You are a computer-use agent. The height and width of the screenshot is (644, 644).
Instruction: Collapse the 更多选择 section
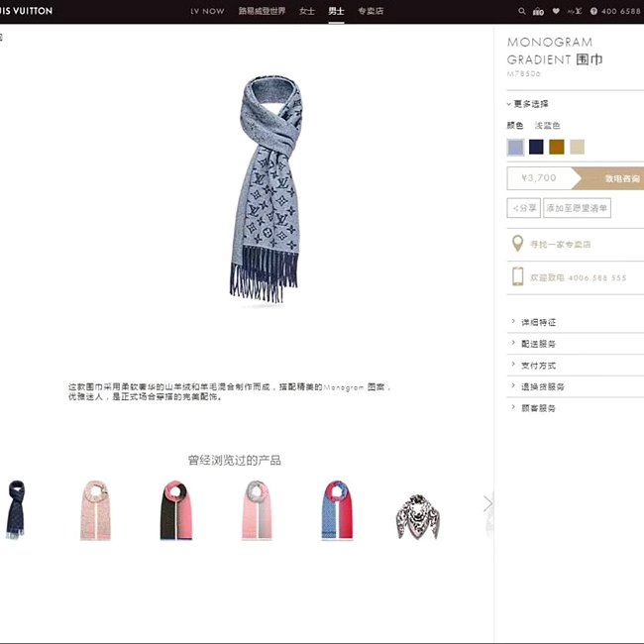tap(528, 104)
